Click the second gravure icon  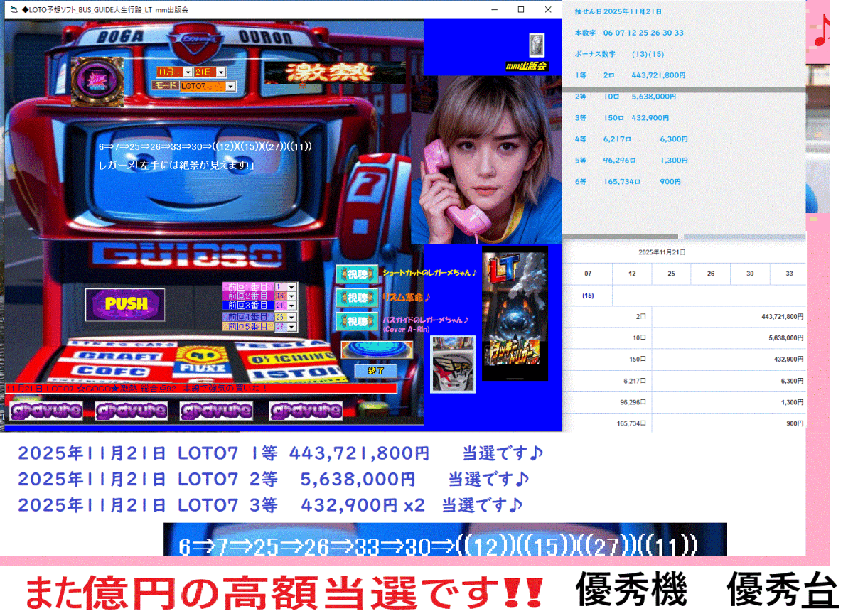pyautogui.click(x=131, y=411)
